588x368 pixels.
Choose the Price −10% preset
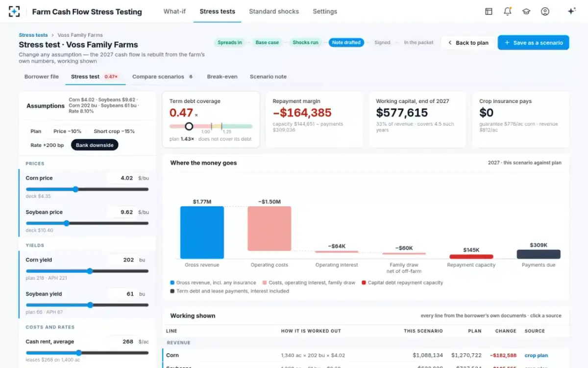click(x=68, y=131)
